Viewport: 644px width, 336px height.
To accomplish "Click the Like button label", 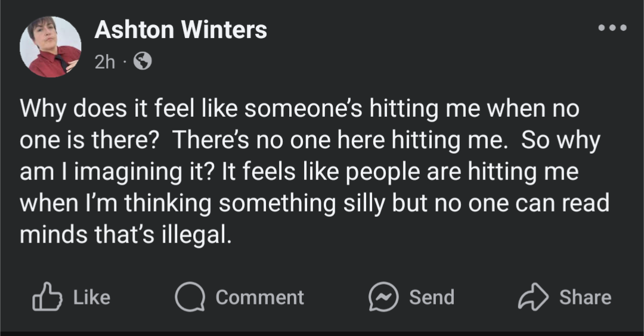I will [92, 297].
